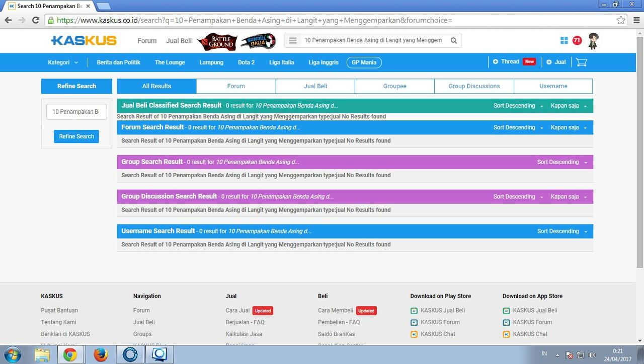Select the All Results tab
Screen dimensions: 644x364
(x=156, y=86)
